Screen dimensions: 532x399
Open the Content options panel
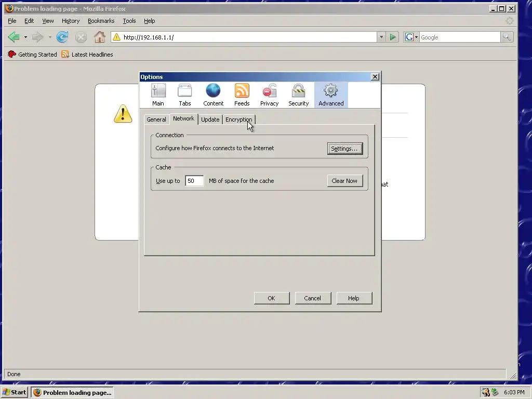point(213,95)
